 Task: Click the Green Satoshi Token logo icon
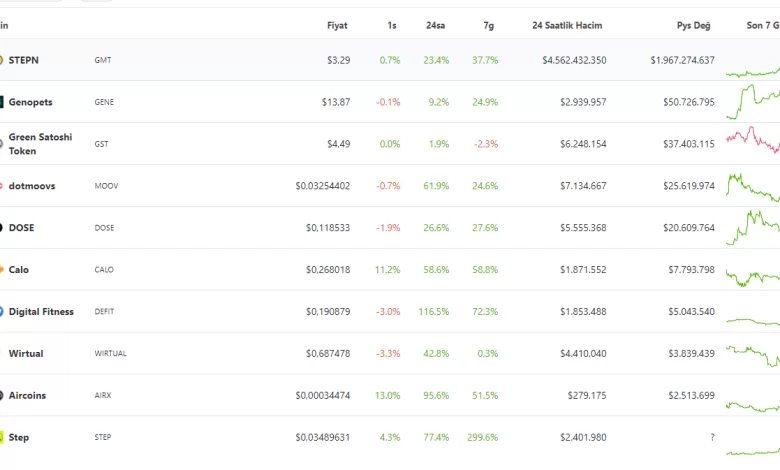(2, 144)
